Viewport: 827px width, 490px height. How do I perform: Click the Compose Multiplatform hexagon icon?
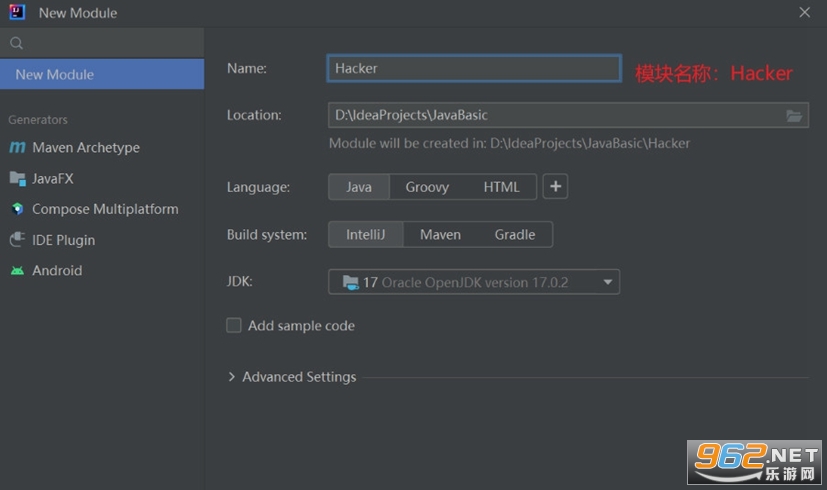coord(17,209)
